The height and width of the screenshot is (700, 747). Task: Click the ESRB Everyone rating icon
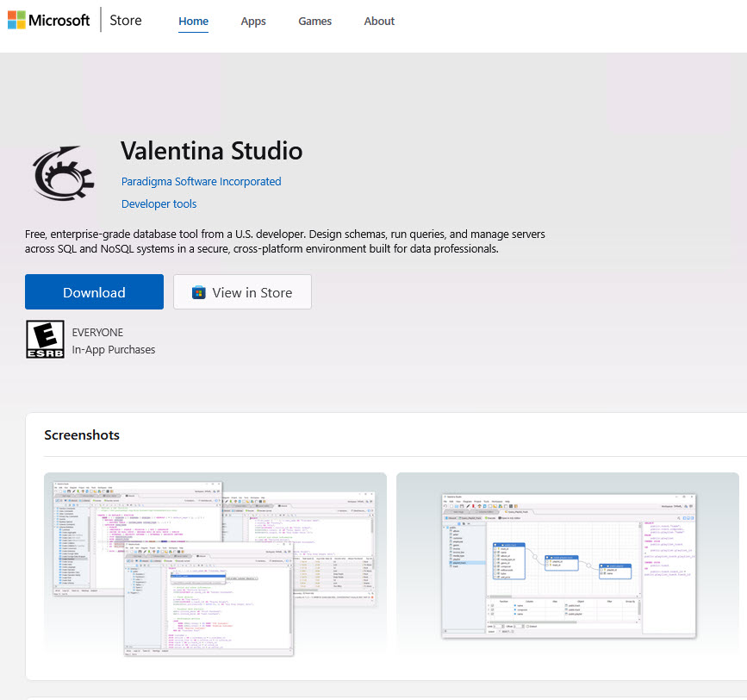pos(46,340)
